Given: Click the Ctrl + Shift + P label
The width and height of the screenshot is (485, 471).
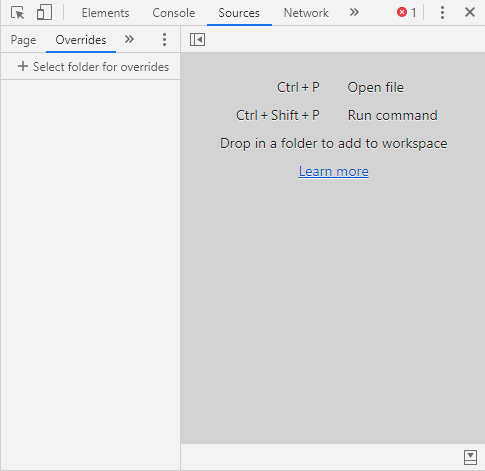Looking at the screenshot, I should point(278,115).
